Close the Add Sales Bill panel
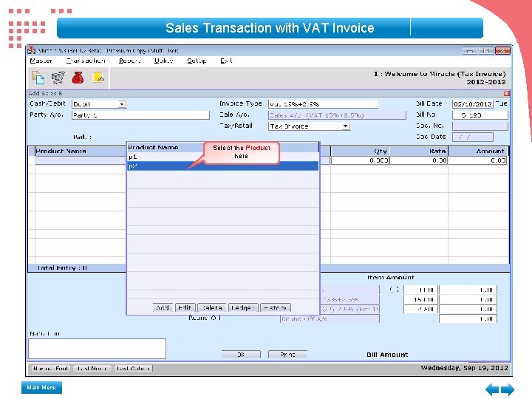Image resolution: width=532 pixels, height=399 pixels. pyautogui.click(x=506, y=93)
